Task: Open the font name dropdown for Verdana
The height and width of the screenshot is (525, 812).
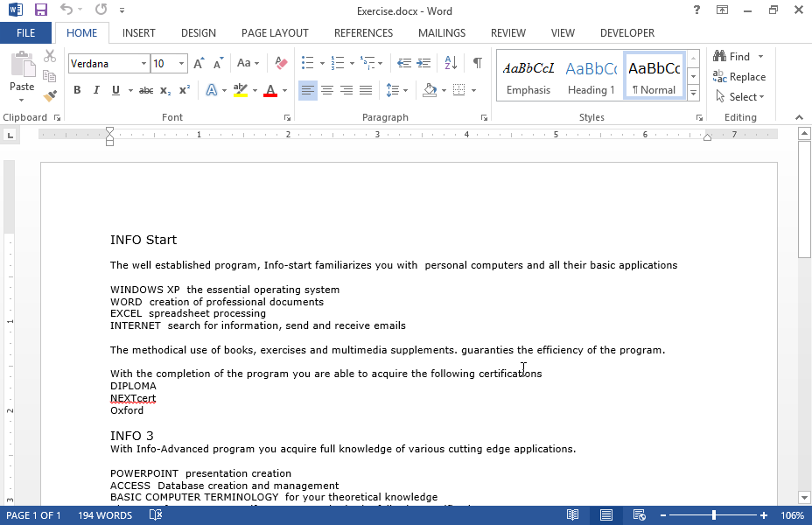Action: point(143,64)
